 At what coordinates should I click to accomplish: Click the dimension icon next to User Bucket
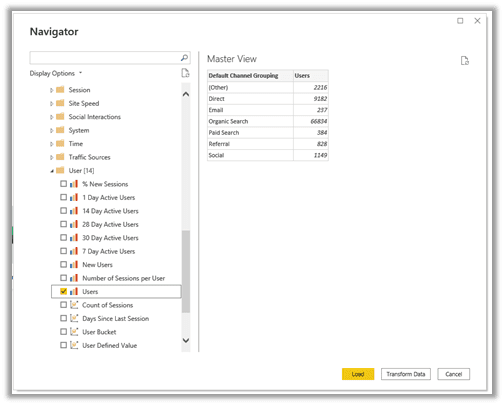pyautogui.click(x=74, y=332)
